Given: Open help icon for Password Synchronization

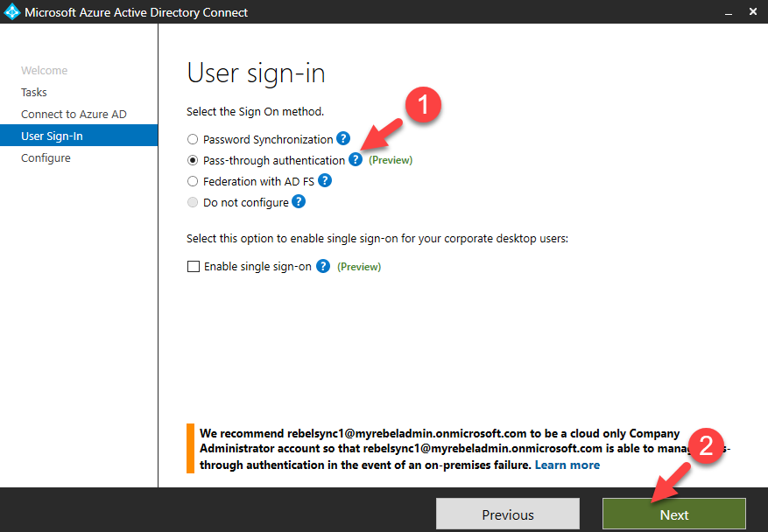Looking at the screenshot, I should click(x=343, y=138).
